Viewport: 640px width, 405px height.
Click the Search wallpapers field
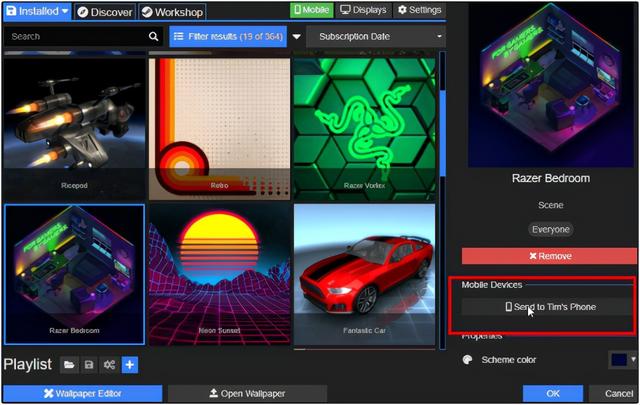pyautogui.click(x=75, y=37)
